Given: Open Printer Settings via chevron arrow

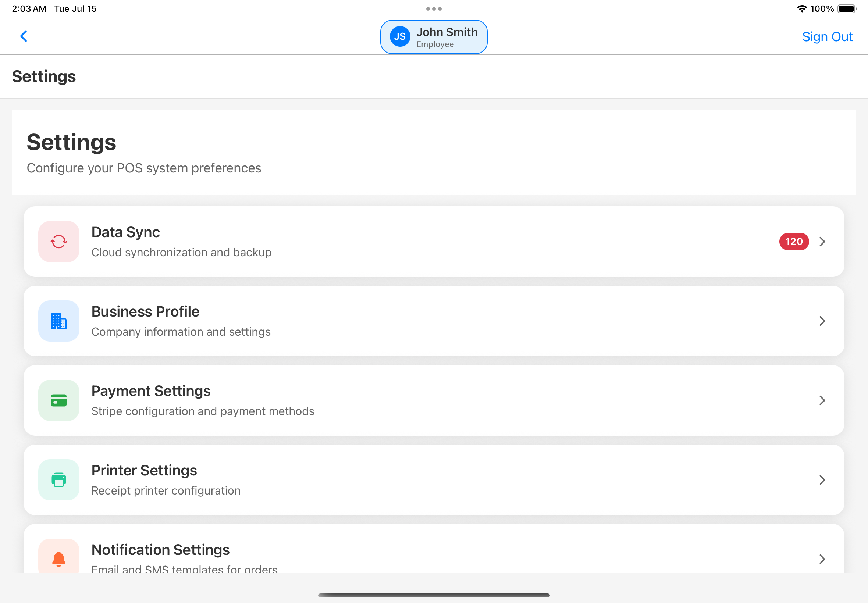Looking at the screenshot, I should click(x=822, y=479).
